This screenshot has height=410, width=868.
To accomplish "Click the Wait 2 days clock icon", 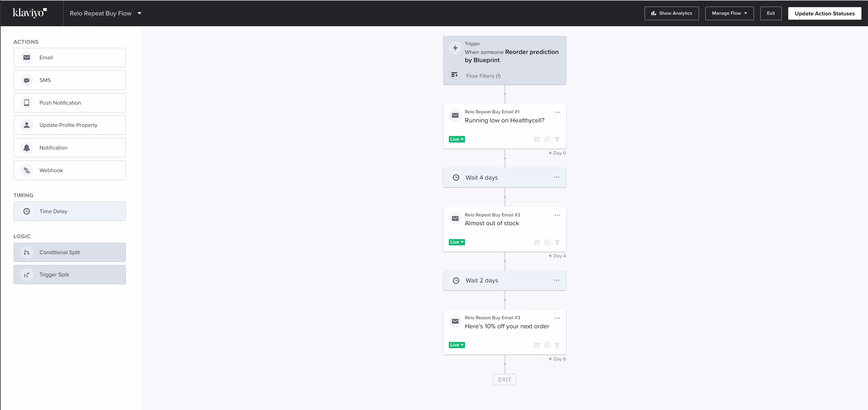I will tap(456, 280).
